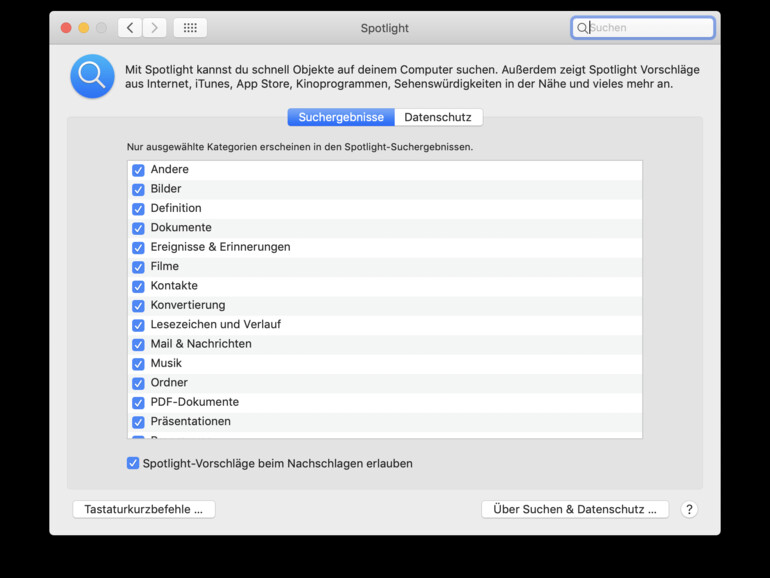Uncheck the Dokumente category

[138, 228]
